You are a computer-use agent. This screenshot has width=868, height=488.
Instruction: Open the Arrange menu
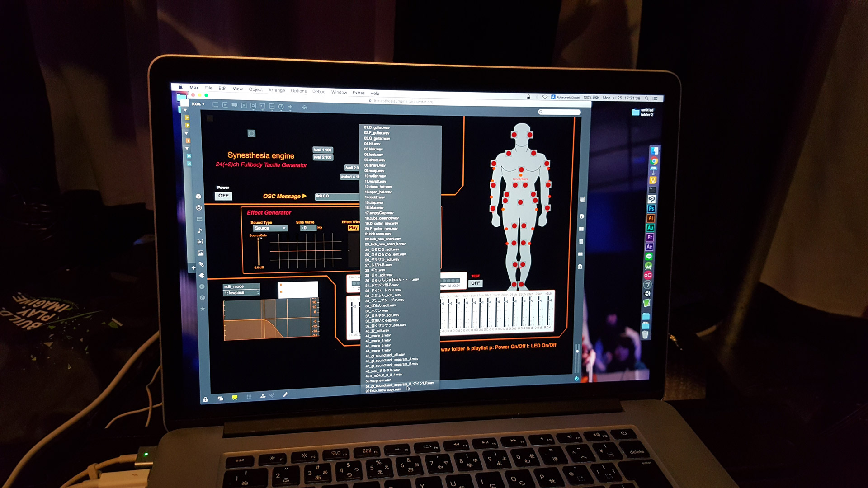tap(277, 90)
